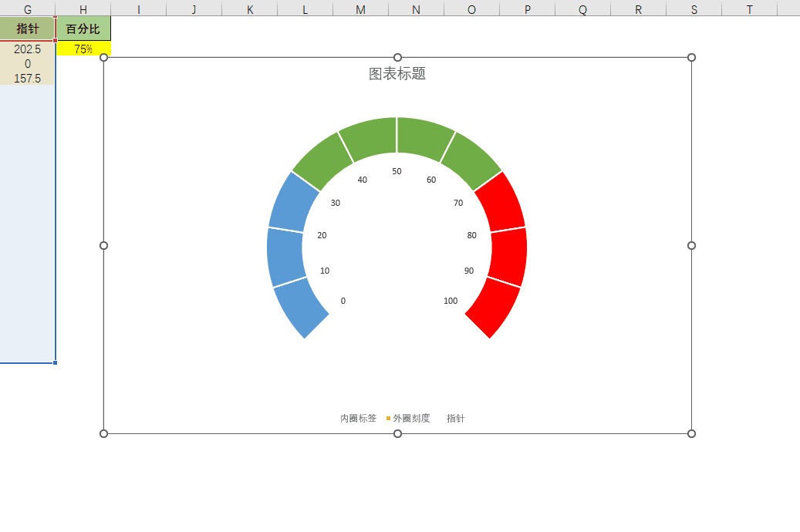Click the green segment between 40 and 50
This screenshot has width=800, height=532.
370,137
